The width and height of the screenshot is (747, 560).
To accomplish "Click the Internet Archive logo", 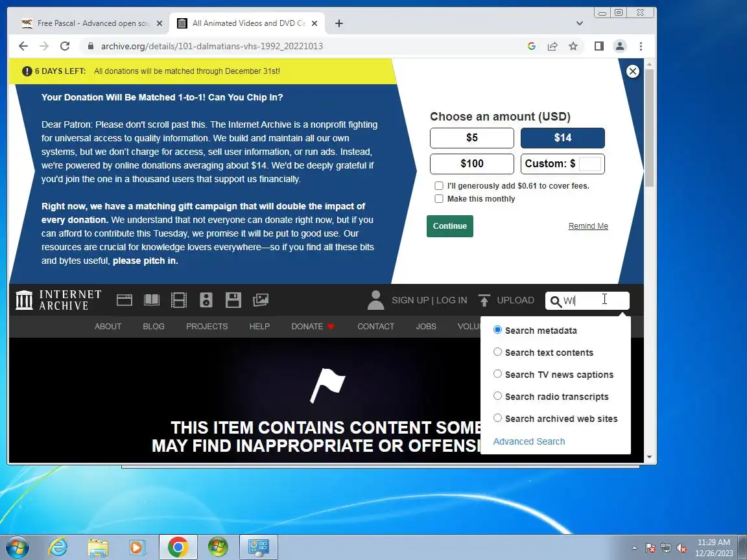I will tap(58, 300).
